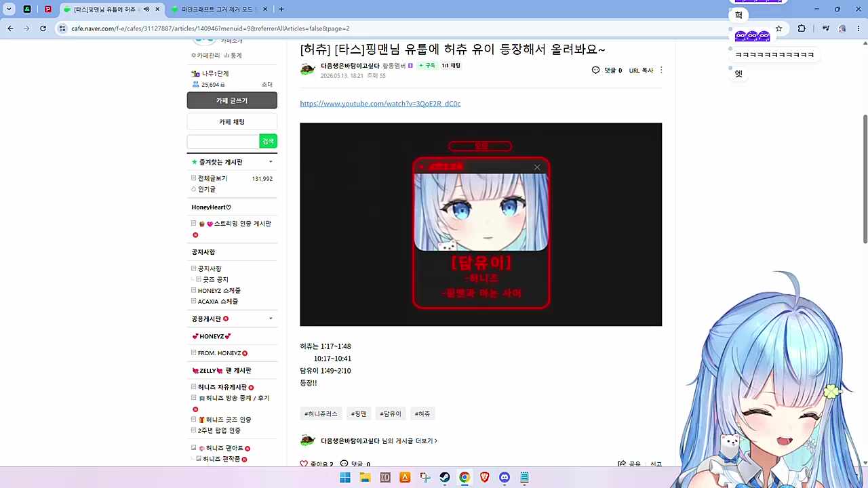Open Chrome three-dot menu
868x488 pixels.
tap(858, 28)
